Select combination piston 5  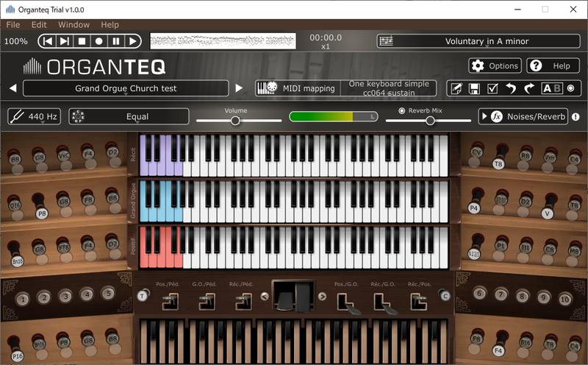point(108,294)
